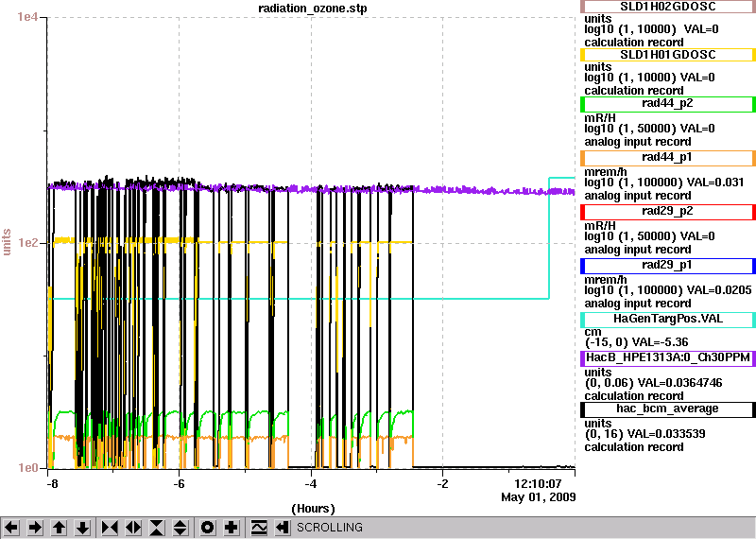Zoom in vertically with the hourglass-shaped icon
This screenshot has height=539, width=756.
157,528
